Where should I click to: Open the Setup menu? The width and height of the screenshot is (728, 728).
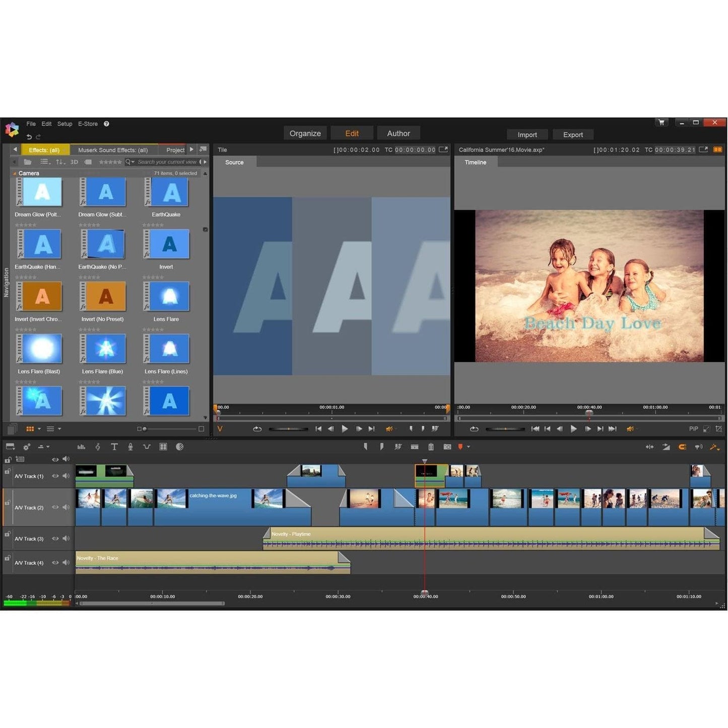click(x=64, y=123)
